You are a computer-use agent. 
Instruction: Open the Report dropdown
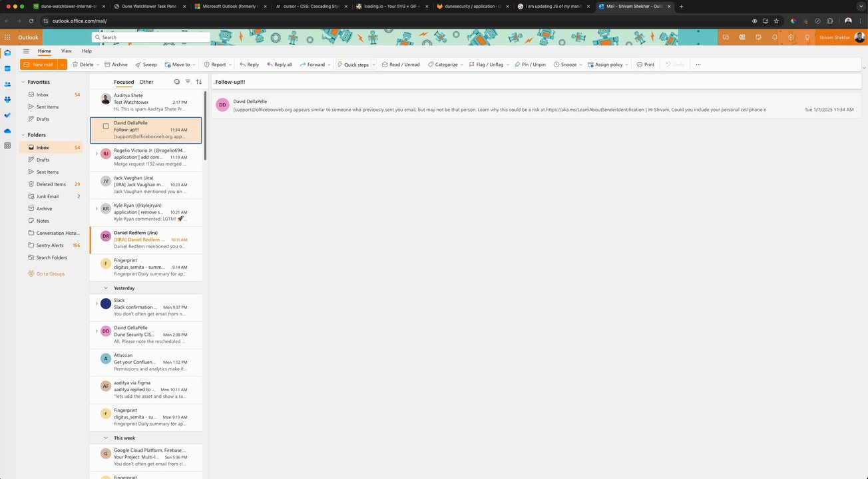[x=218, y=65]
